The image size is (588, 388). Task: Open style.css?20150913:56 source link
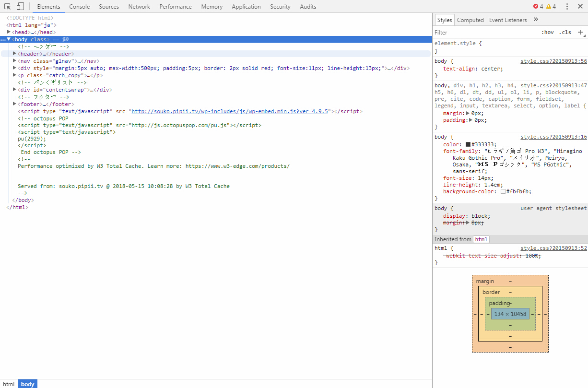[553, 61]
